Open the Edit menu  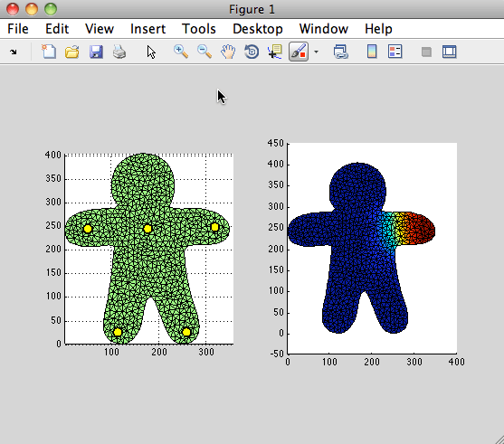click(57, 29)
